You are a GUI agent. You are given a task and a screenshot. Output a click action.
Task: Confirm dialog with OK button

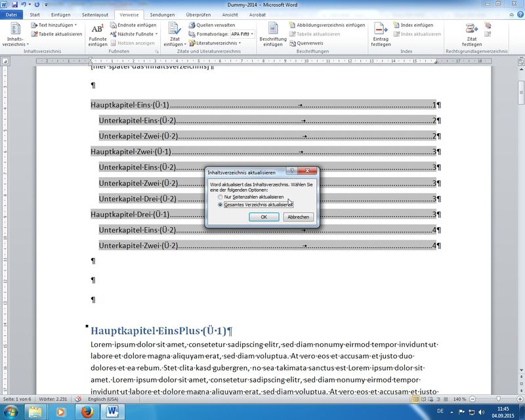264,217
